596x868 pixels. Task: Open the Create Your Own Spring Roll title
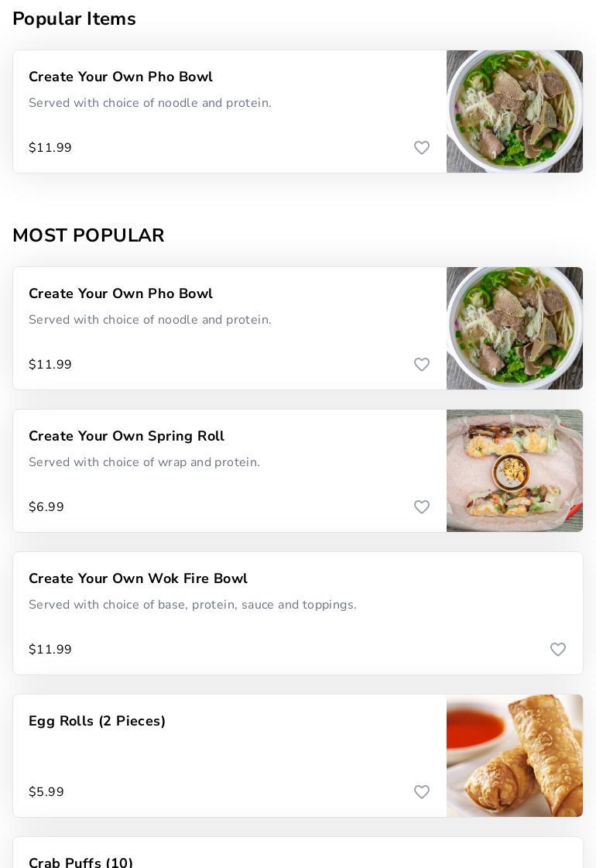coord(126,436)
